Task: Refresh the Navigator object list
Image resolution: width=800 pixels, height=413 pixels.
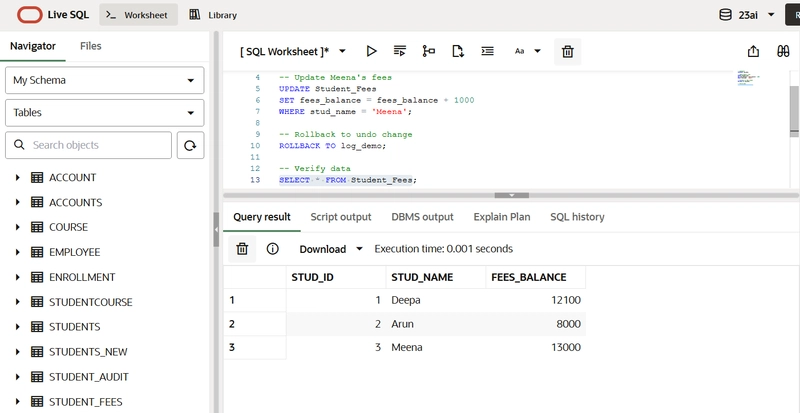Action: (x=190, y=145)
